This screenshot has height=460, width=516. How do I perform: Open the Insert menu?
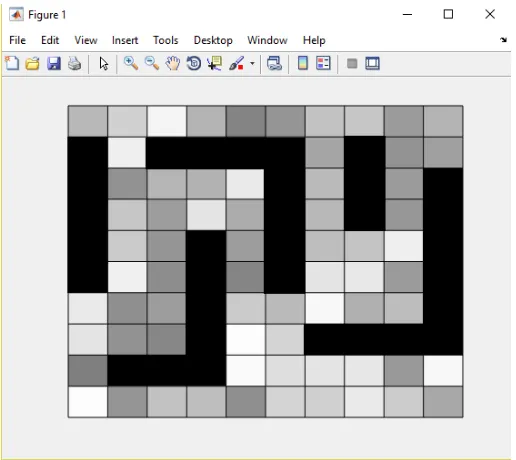125,40
